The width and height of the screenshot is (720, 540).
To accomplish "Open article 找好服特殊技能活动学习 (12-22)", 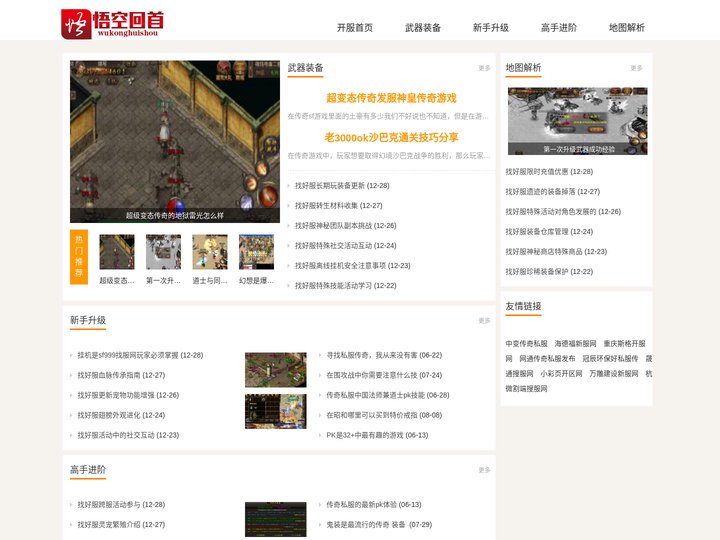I will click(345, 286).
